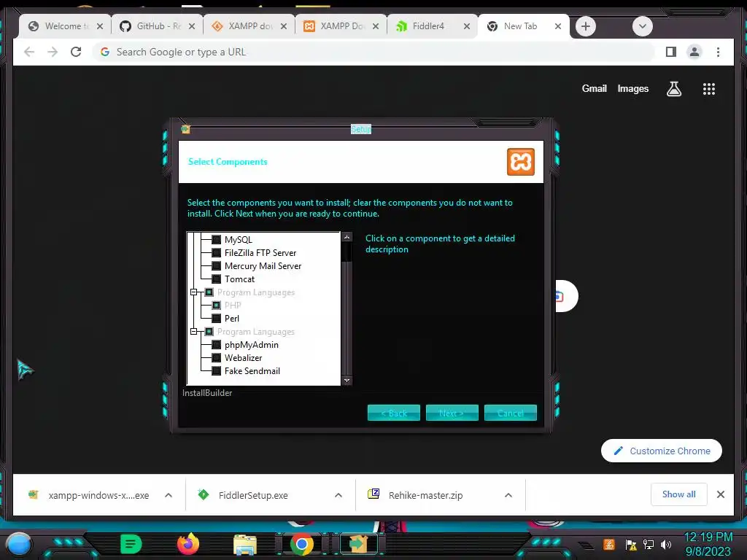Cancel the XAMPP setup
Viewport: 747px width, 560px height.
click(510, 413)
